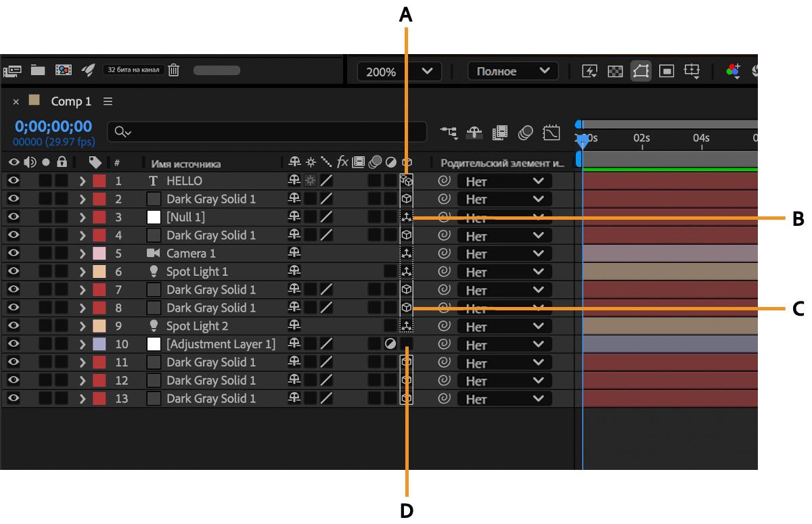Toggle the composition mini-flowchart icon

[449, 133]
